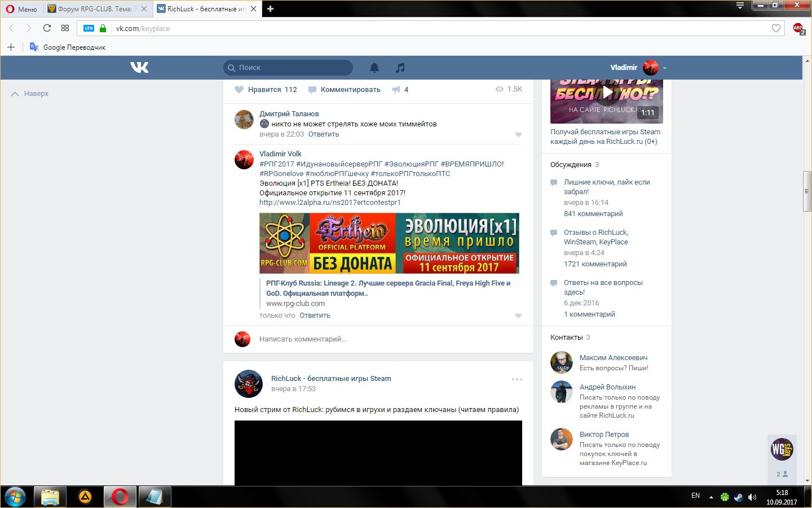Image resolution: width=812 pixels, height=508 pixels.
Task: Open the Adblock Plus extension
Action: 798,28
